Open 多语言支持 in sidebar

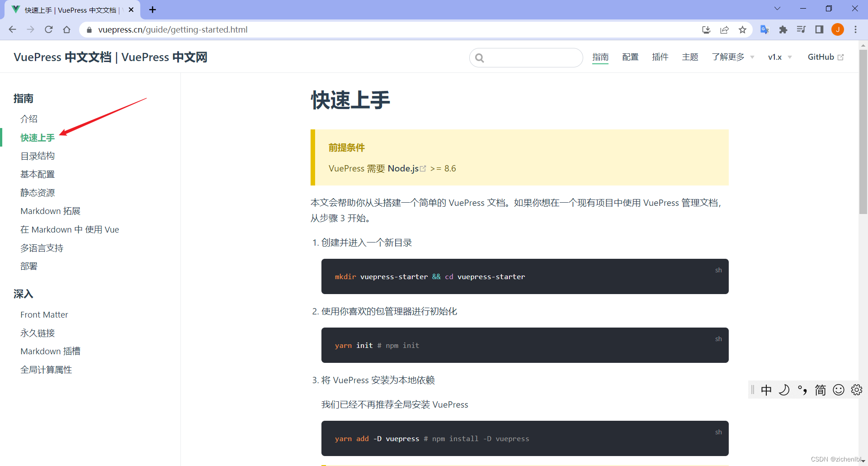42,248
